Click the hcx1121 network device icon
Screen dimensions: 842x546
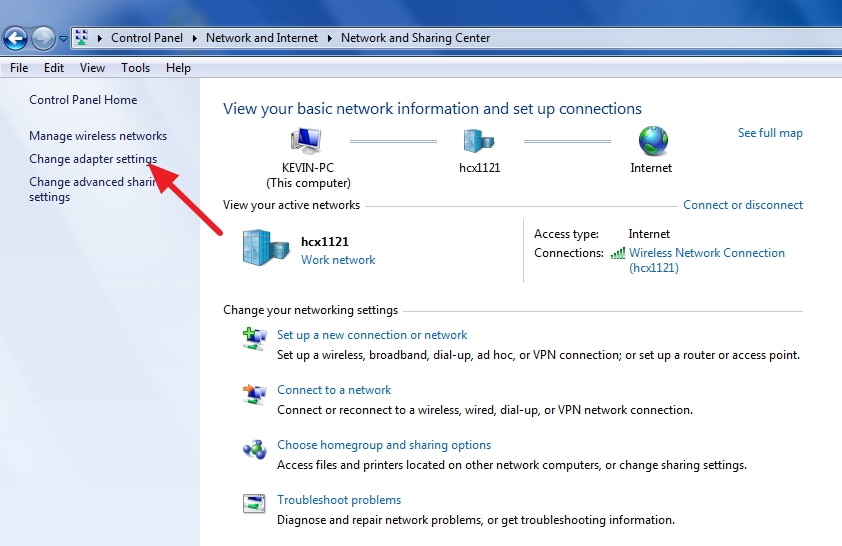pyautogui.click(x=478, y=141)
